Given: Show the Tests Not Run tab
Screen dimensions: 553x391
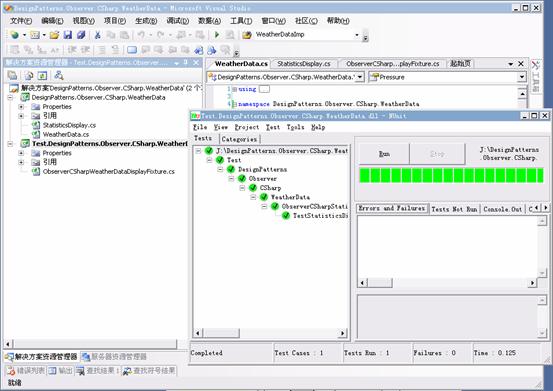Looking at the screenshot, I should coord(454,209).
